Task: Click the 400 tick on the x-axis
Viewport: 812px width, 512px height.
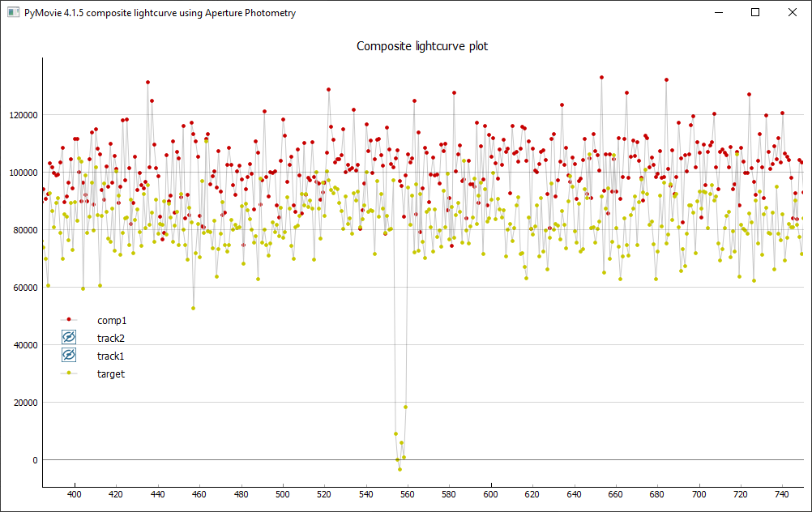Action: (75, 494)
